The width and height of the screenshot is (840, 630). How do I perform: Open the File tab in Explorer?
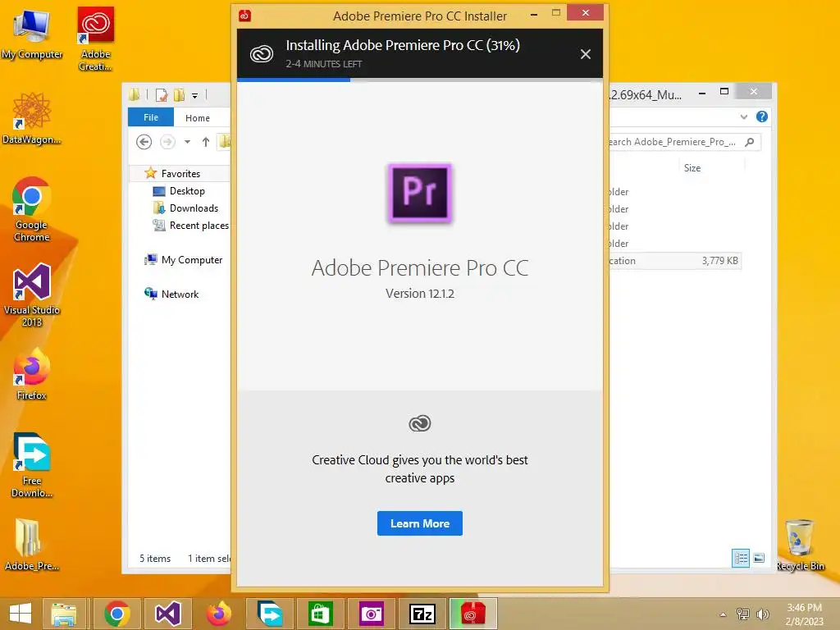(151, 117)
